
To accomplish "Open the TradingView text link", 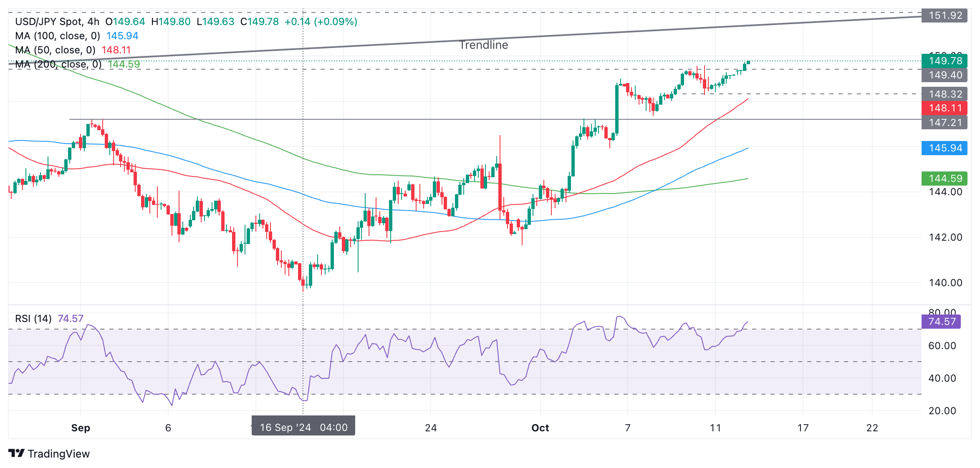I will point(58,454).
